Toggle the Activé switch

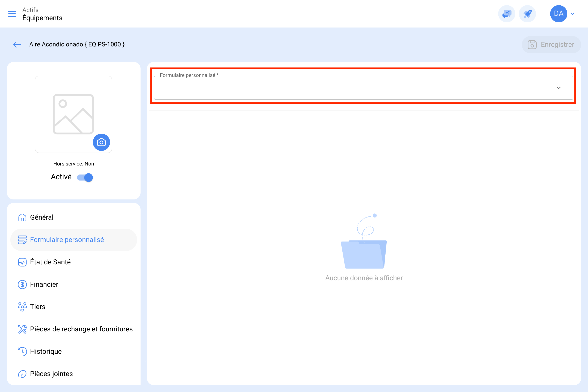85,177
